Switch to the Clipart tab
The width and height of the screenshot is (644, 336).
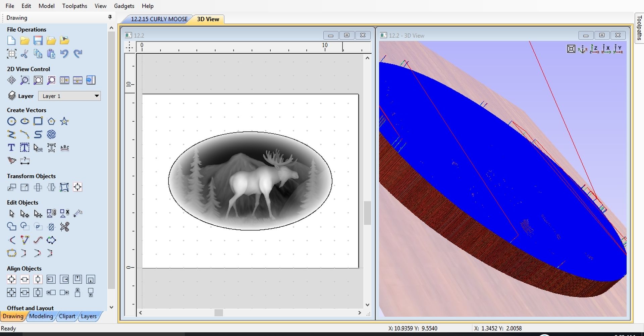pos(67,316)
